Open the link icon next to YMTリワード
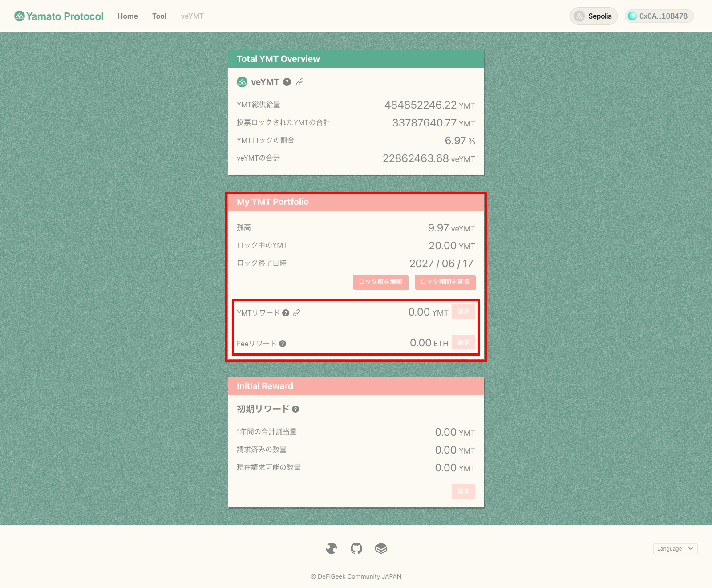The image size is (712, 588). (296, 313)
